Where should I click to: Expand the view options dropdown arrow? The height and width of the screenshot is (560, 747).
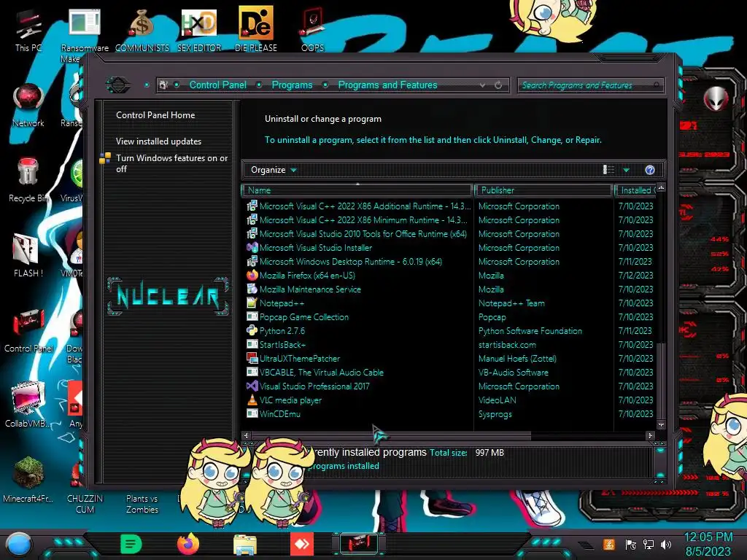pos(627,170)
